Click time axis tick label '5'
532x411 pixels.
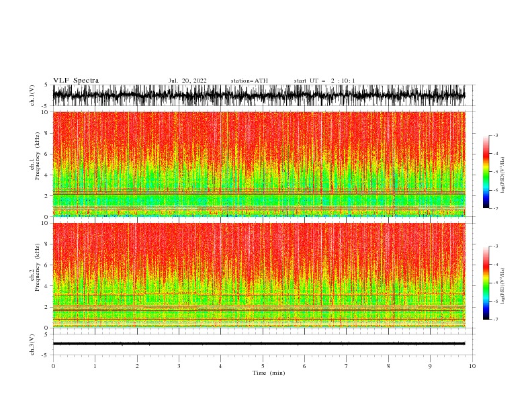click(x=263, y=366)
